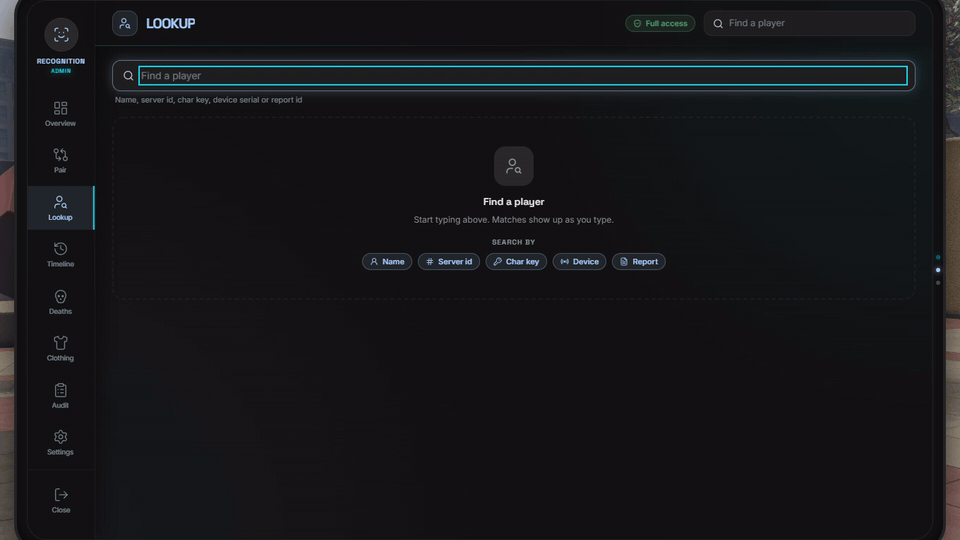Filter search by Report chip
The height and width of the screenshot is (540, 960).
[639, 261]
